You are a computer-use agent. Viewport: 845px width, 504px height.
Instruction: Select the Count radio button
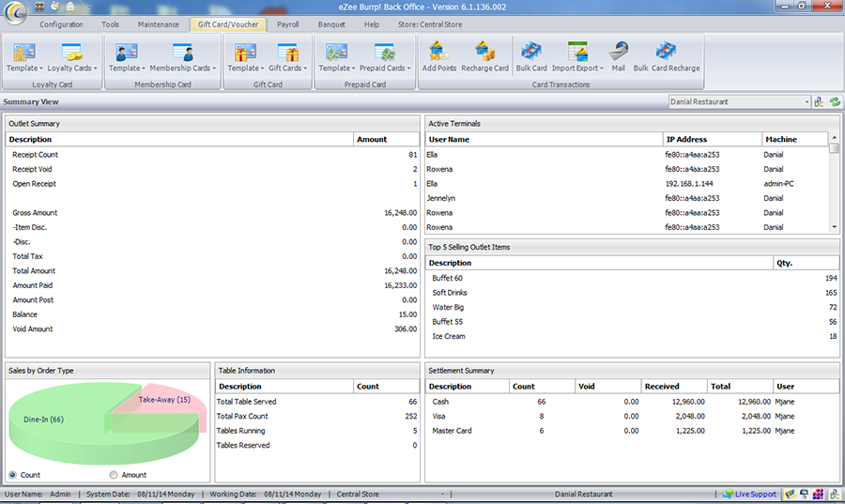pyautogui.click(x=12, y=475)
